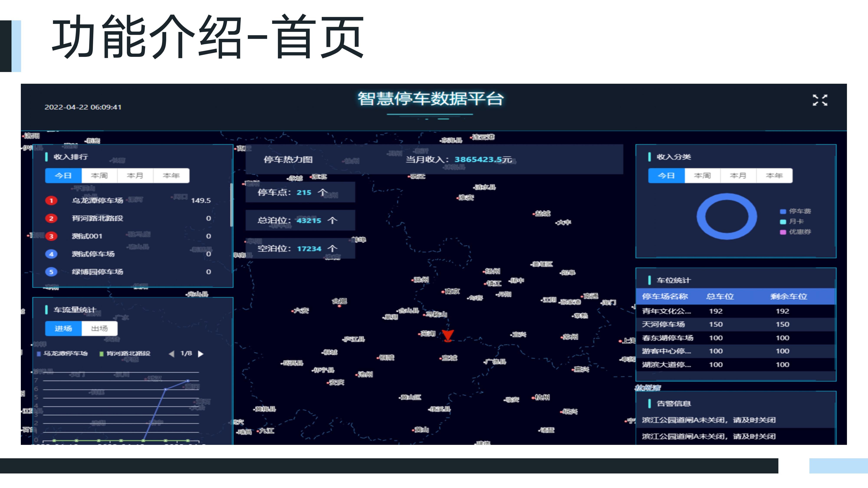Viewport: 868px width, 488px height.
Task: Click rank 1 red badge 乌龙潭停车场
Action: pos(51,200)
